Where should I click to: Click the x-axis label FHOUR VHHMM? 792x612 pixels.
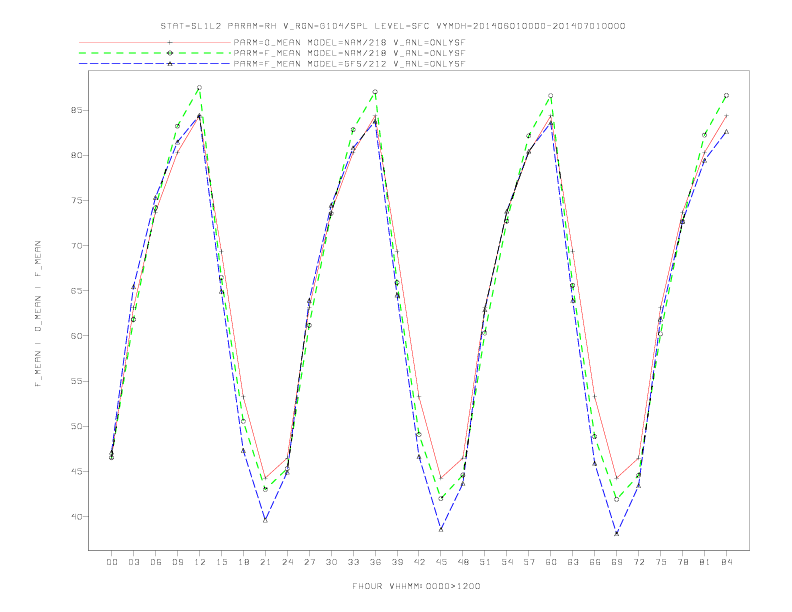[x=416, y=586]
